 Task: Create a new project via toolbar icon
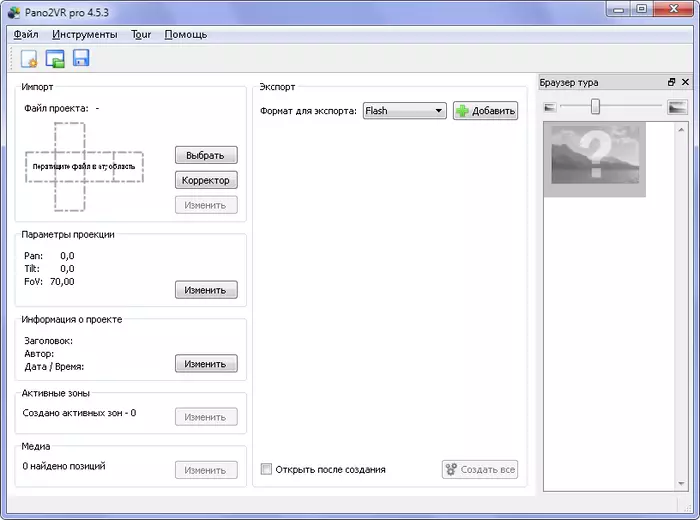(x=29, y=59)
